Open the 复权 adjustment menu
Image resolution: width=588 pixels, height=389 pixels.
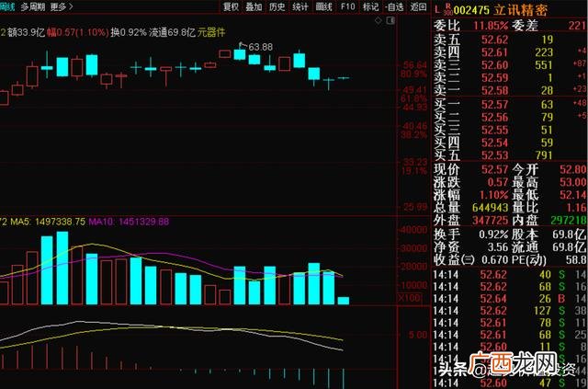(231, 6)
